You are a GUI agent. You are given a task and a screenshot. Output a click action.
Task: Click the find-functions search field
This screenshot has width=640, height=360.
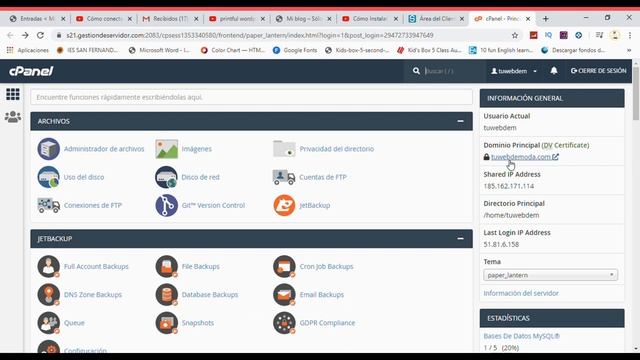point(251,97)
